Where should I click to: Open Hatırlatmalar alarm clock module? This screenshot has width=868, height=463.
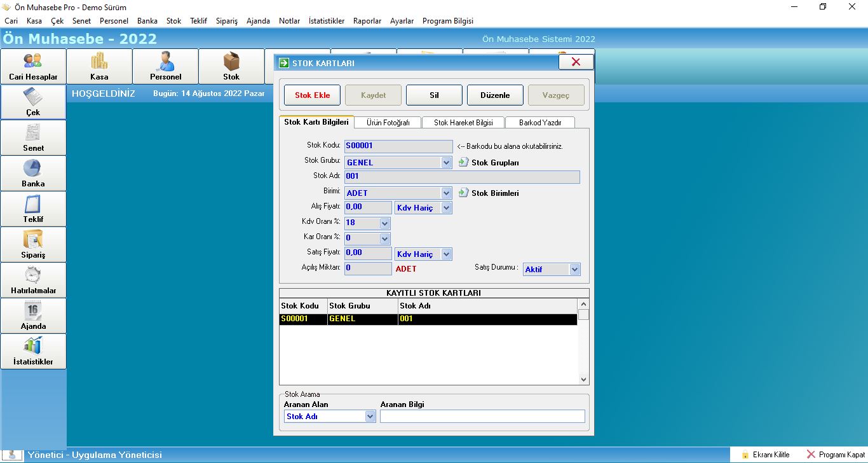coord(33,280)
